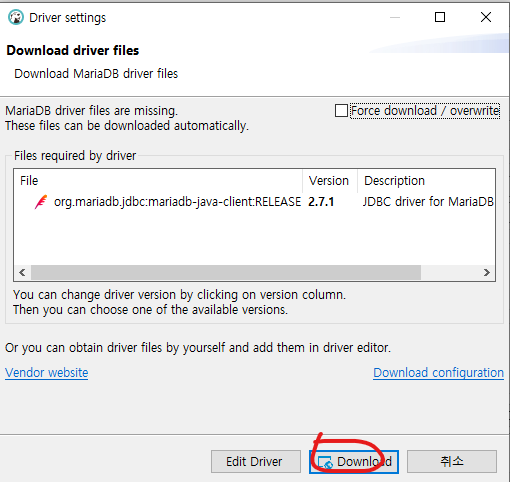Enable Force download / overwrite checkbox
Viewport: 510px width, 482px height.
341,111
